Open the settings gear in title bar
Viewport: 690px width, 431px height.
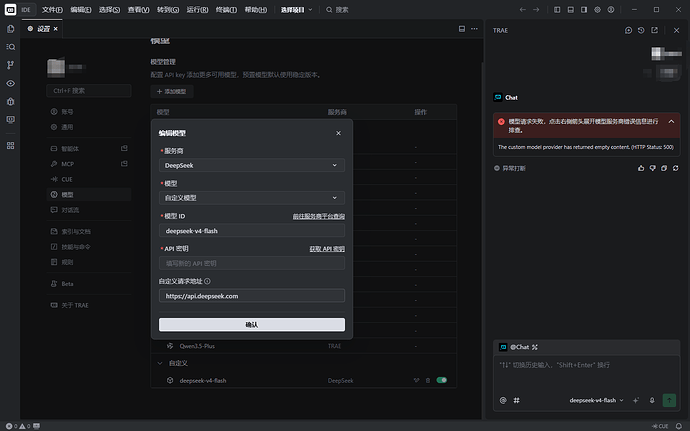[598, 10]
